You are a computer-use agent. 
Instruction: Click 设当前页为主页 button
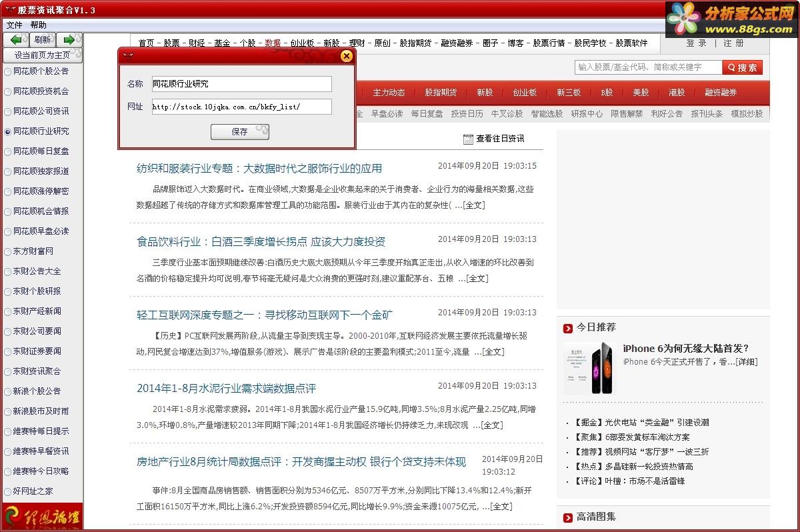coord(43,55)
